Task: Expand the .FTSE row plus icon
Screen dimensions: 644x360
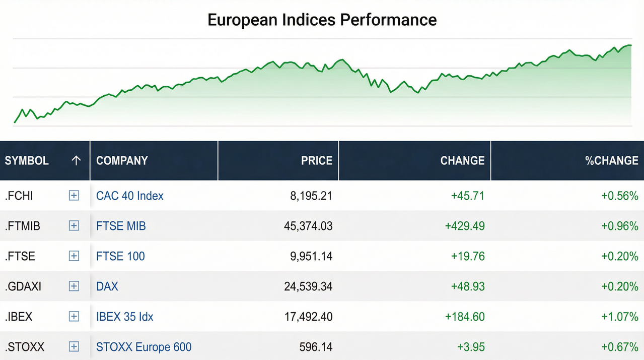Action: (74, 256)
